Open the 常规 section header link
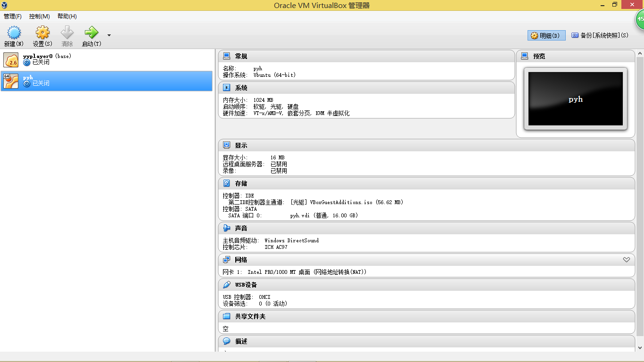This screenshot has height=362, width=644. point(241,56)
